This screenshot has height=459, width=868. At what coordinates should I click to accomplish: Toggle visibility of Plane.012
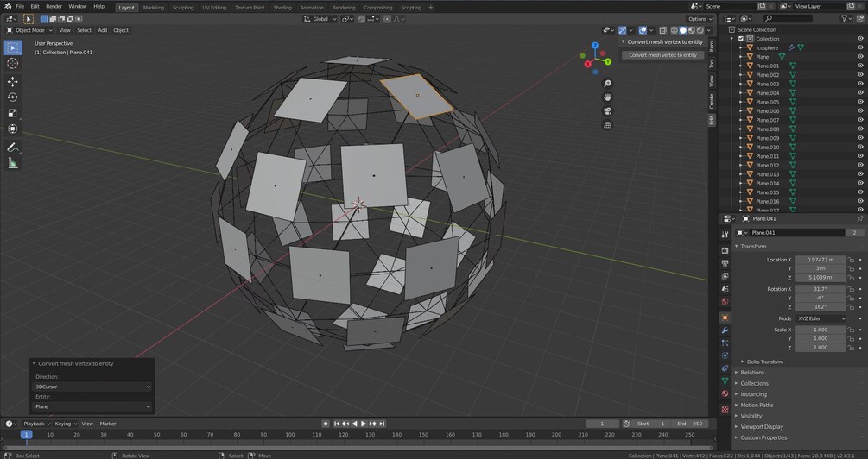coord(860,166)
